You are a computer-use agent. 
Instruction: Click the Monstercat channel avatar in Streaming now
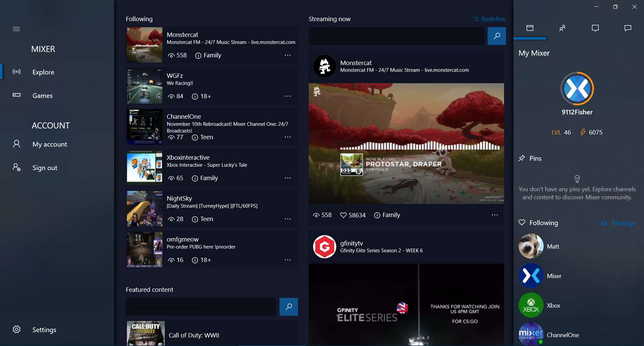pos(324,66)
